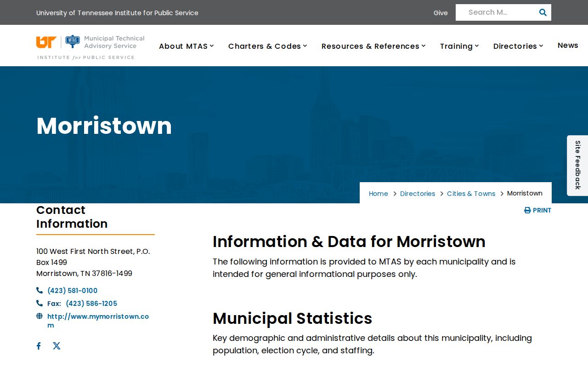The image size is (588, 368).
Task: Click the search magnifier icon
Action: pos(543,12)
